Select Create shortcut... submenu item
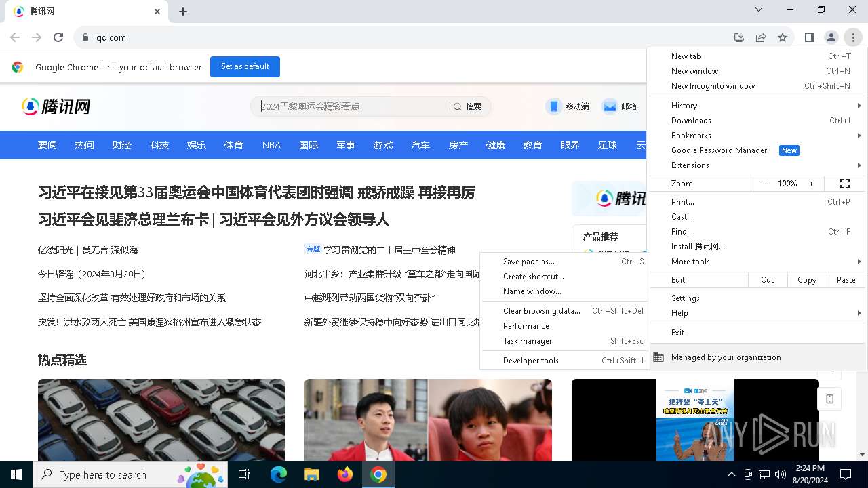Viewport: 868px width, 488px height. (x=564, y=277)
